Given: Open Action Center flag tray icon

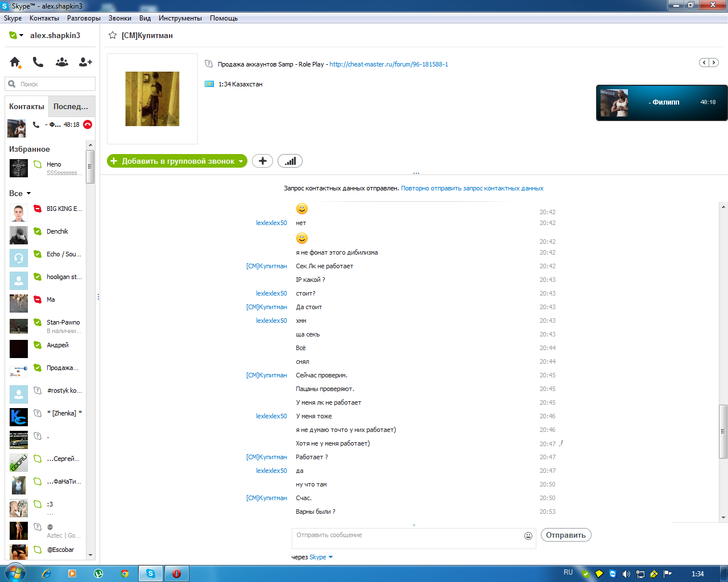Looking at the screenshot, I should tap(668, 574).
